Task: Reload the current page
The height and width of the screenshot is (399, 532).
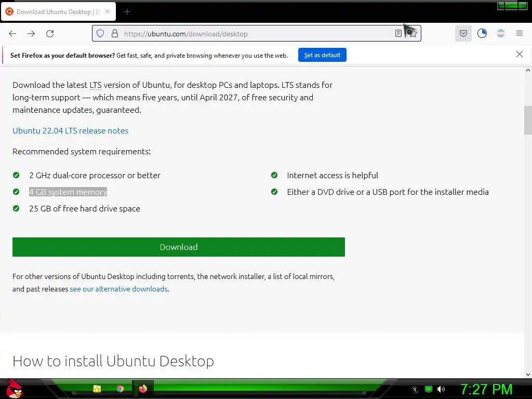Action: click(x=50, y=34)
